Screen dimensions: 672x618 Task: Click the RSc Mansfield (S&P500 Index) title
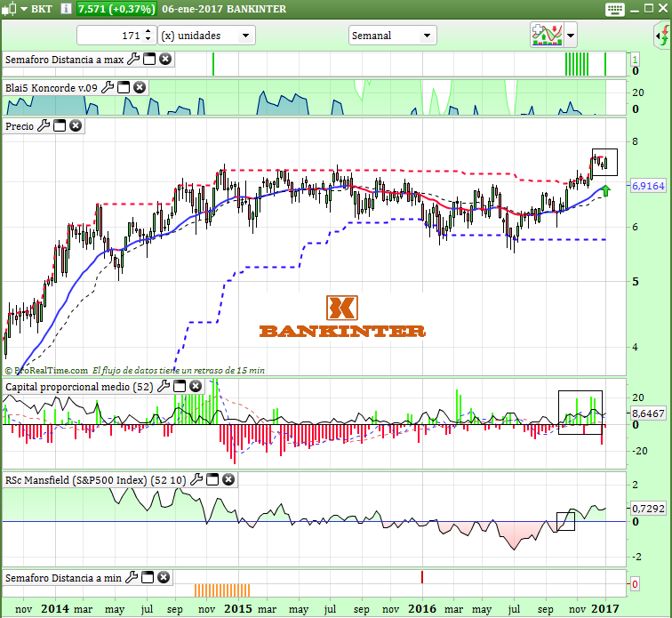point(96,480)
